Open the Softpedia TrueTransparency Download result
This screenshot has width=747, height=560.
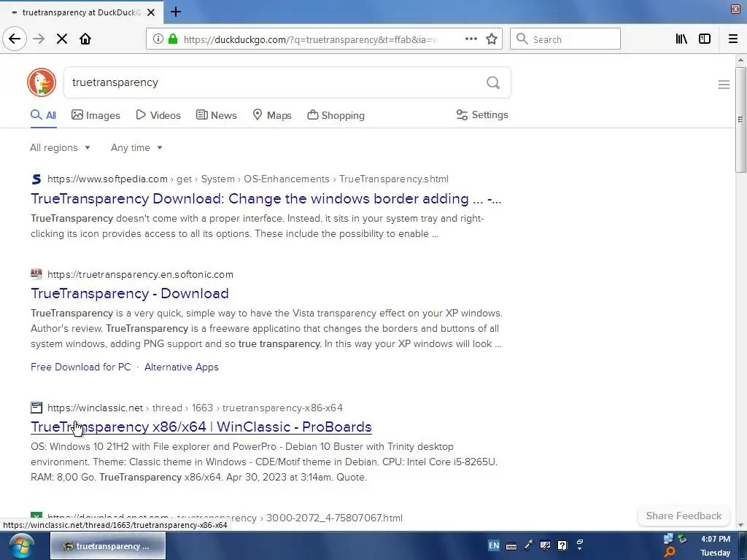pyautogui.click(x=266, y=198)
